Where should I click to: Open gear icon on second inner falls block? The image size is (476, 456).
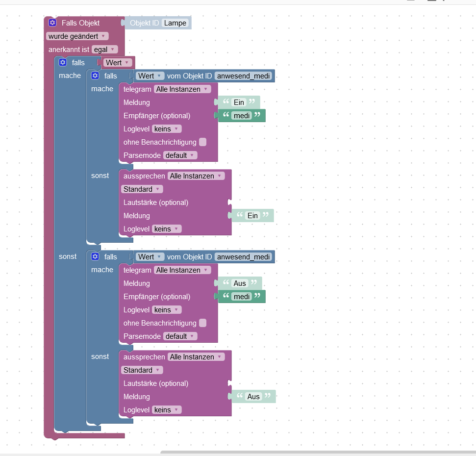(x=95, y=256)
